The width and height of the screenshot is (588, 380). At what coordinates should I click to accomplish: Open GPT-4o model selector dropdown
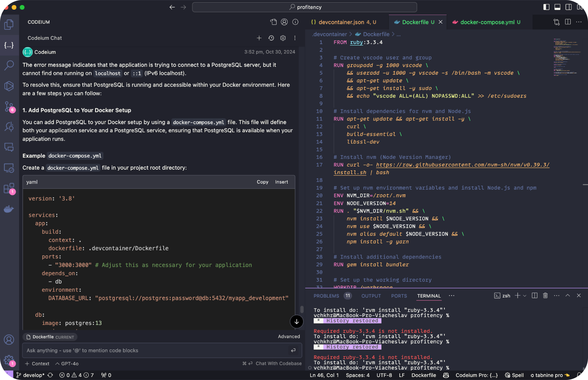coord(67,364)
